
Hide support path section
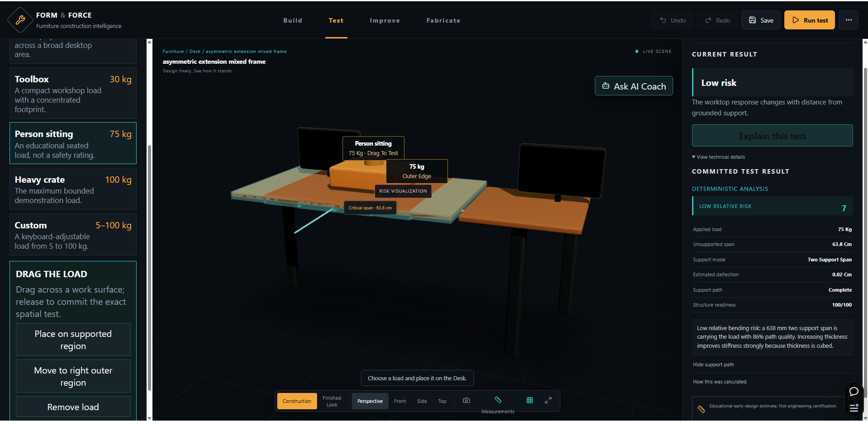pos(713,364)
